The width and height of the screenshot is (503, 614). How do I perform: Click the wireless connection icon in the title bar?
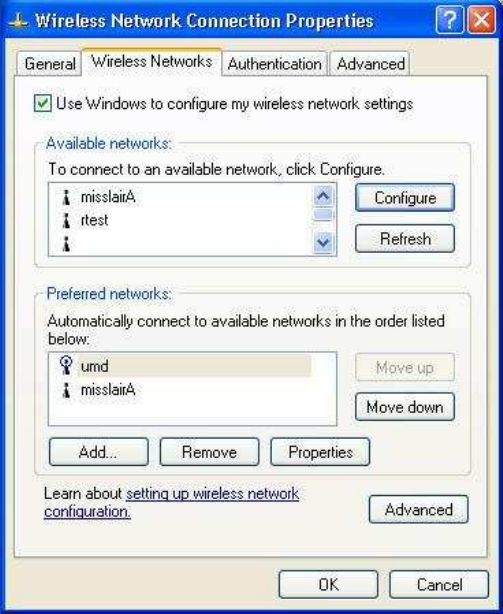[x=18, y=21]
